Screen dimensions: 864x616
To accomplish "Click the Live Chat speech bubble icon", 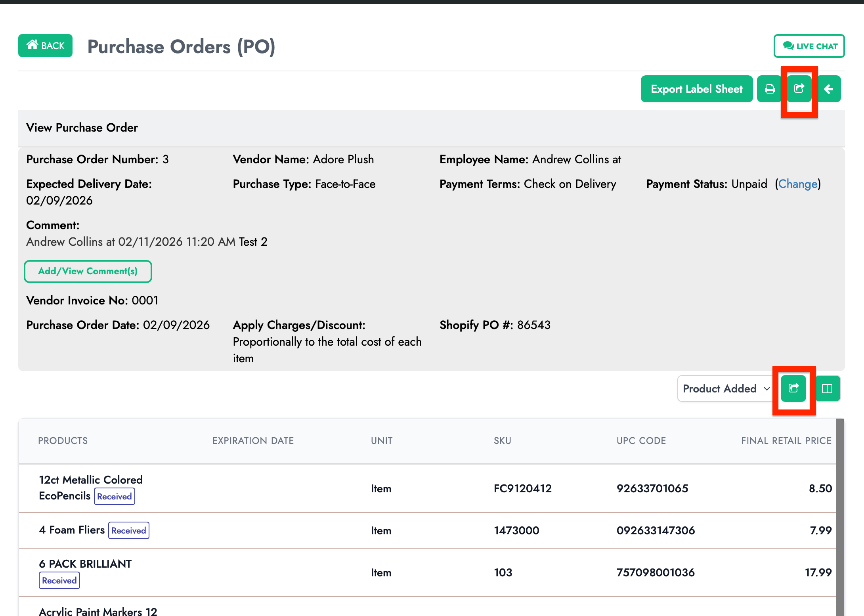I will [x=788, y=46].
